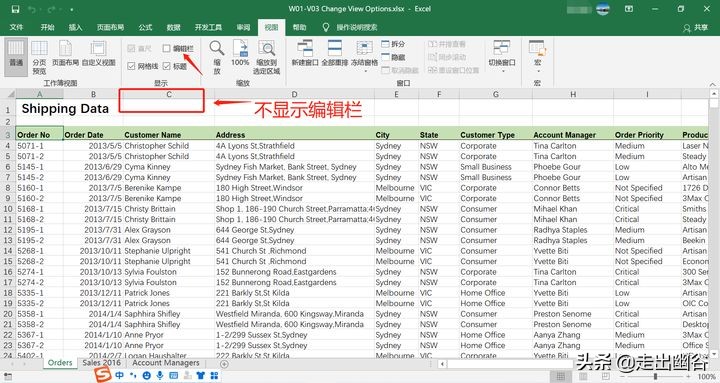720x383 pixels.
Task: Open the customize quick access toolbar dropdown
Action: point(72,9)
